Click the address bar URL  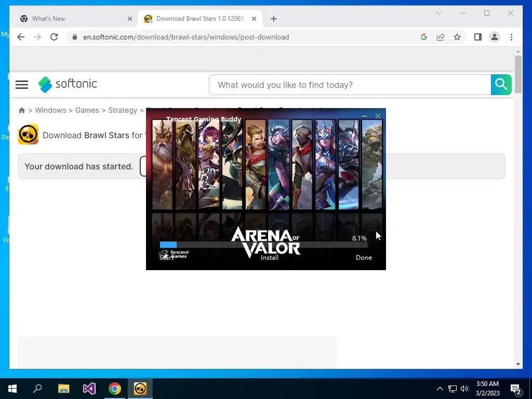click(186, 37)
